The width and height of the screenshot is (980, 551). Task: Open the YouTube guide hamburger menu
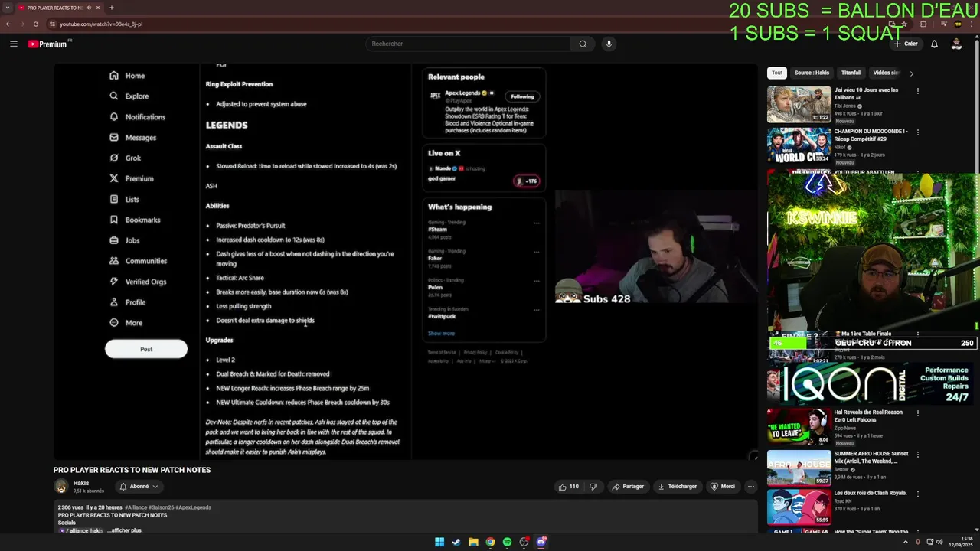tap(14, 44)
